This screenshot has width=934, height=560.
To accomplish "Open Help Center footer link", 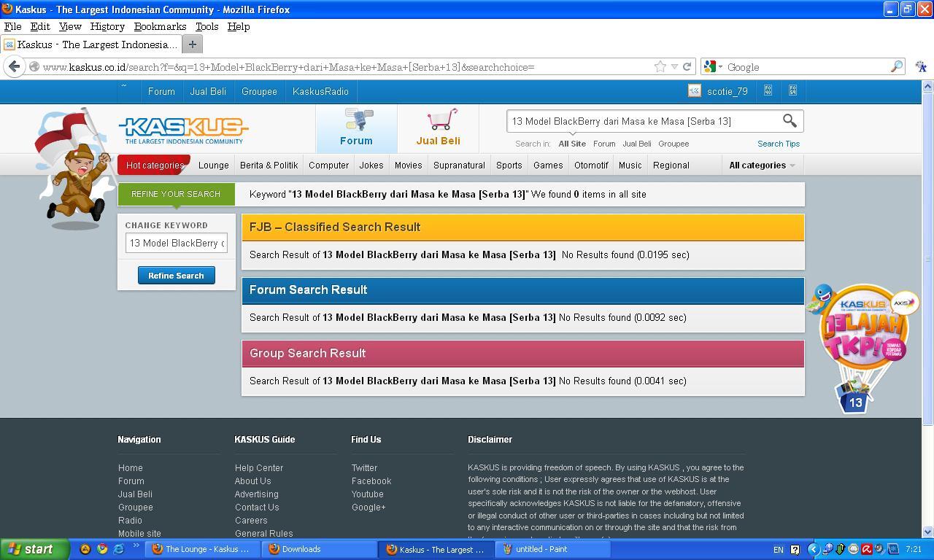I will (259, 467).
